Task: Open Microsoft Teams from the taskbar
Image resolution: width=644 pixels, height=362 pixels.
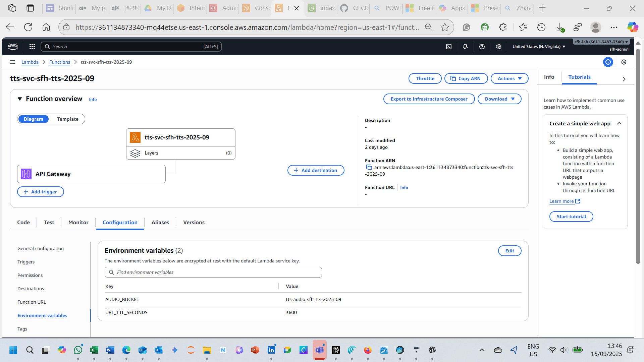Action: point(320,350)
